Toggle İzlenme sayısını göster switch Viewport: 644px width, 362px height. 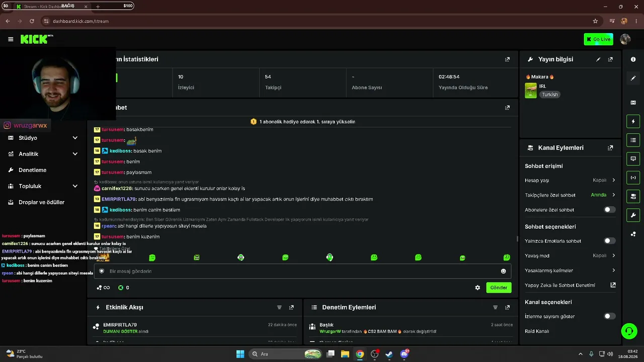[609, 316]
